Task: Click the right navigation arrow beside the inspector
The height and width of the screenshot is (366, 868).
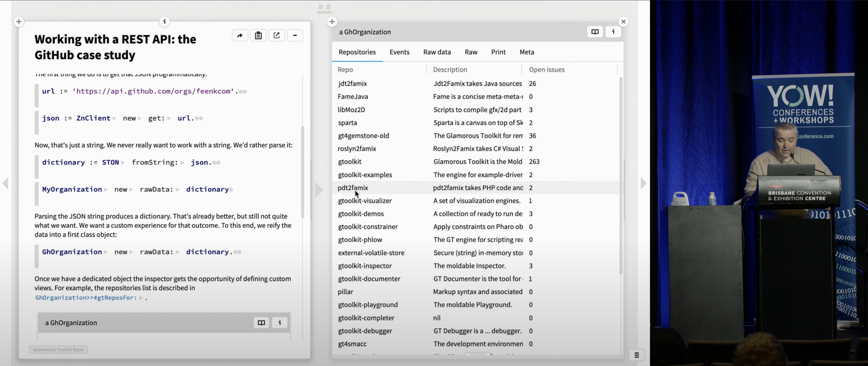Action: [x=643, y=183]
